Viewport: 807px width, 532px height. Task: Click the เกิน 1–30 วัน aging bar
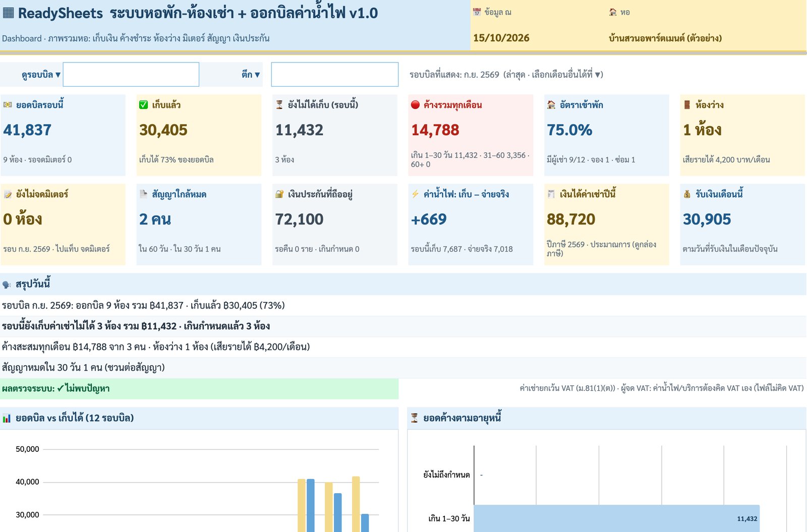point(616,518)
